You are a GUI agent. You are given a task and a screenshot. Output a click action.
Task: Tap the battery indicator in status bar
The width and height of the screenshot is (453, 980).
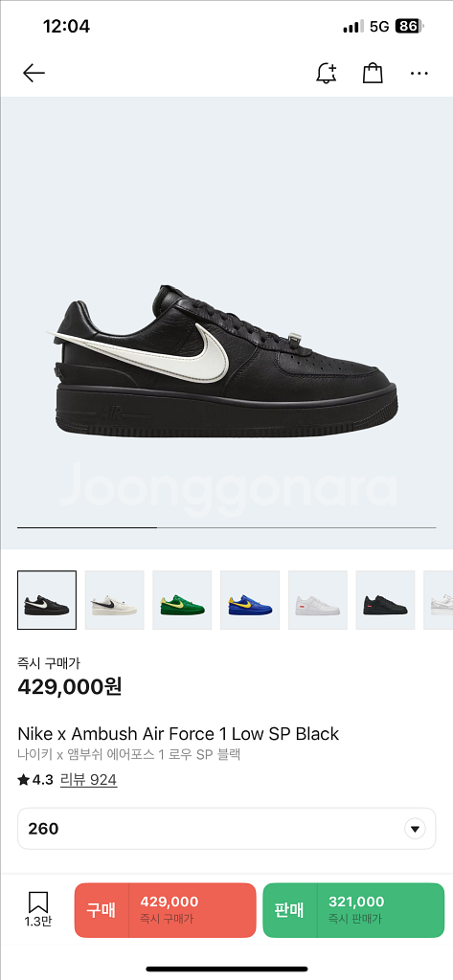pos(409,26)
